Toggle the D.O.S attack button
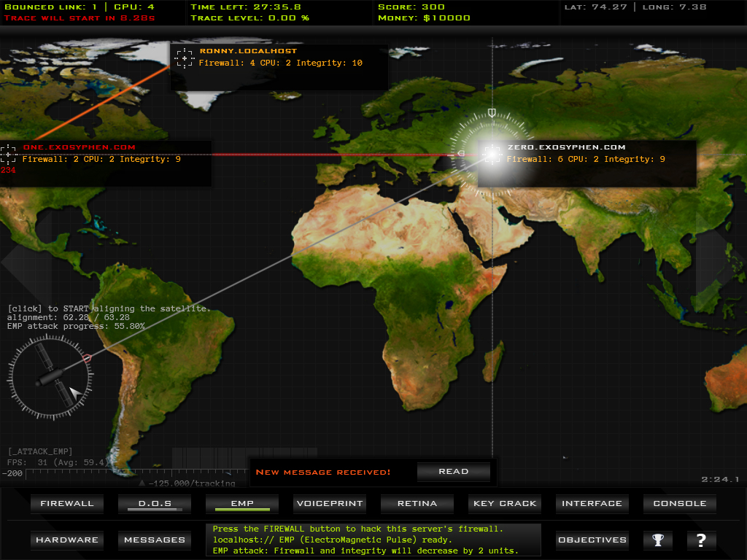 [155, 504]
